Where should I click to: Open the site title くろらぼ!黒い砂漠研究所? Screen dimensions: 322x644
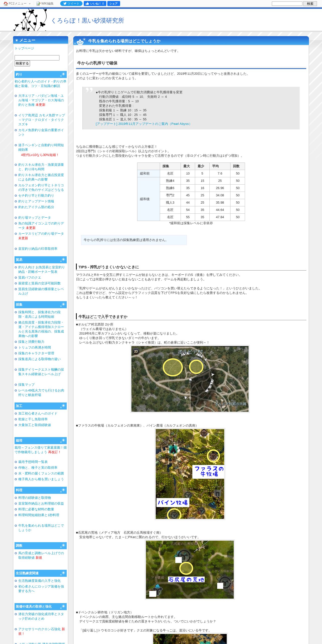88,21
